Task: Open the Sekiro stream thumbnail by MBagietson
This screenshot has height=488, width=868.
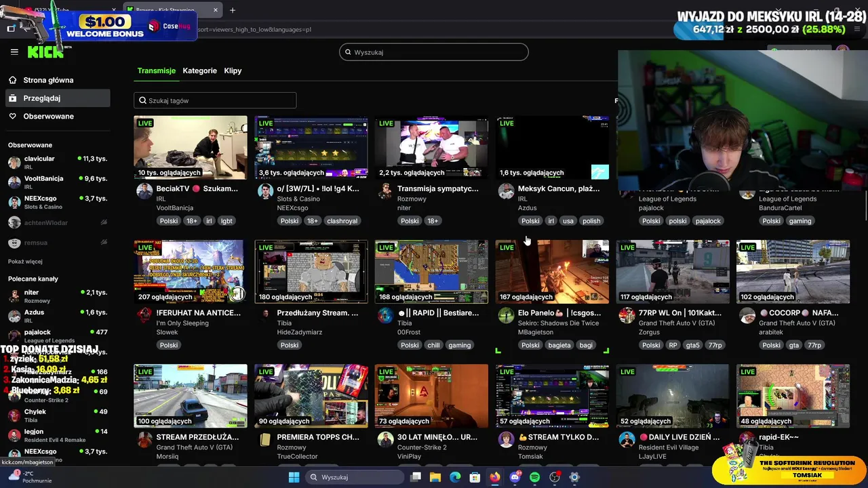Action: 552,271
